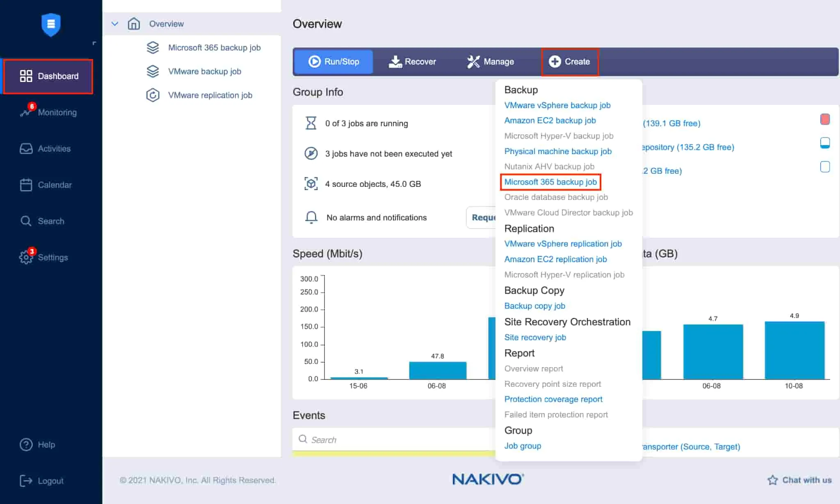
Task: Click the Search magnifier in sidebar
Action: [x=26, y=221]
